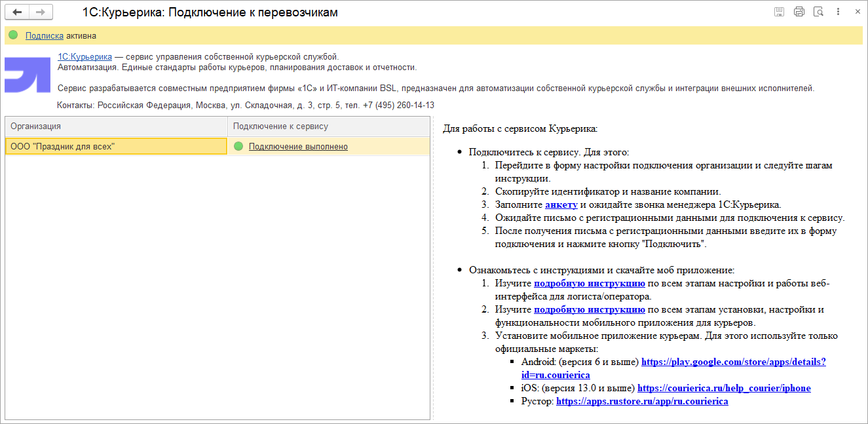
Task: Open the Рустор apps.rustore.ru link
Action: (642, 401)
